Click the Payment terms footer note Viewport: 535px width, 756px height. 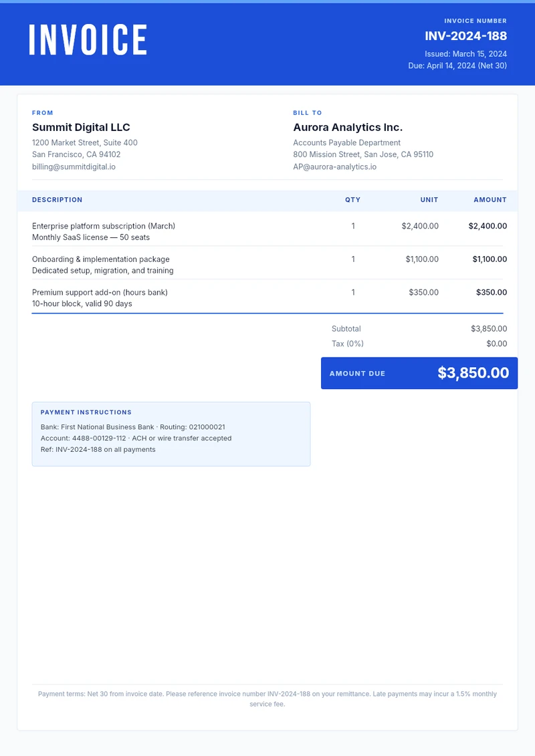coord(267,699)
